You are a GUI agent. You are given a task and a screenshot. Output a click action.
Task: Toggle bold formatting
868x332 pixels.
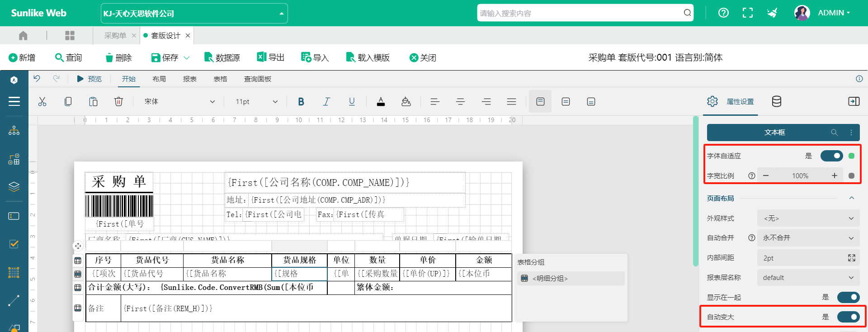[x=301, y=102]
